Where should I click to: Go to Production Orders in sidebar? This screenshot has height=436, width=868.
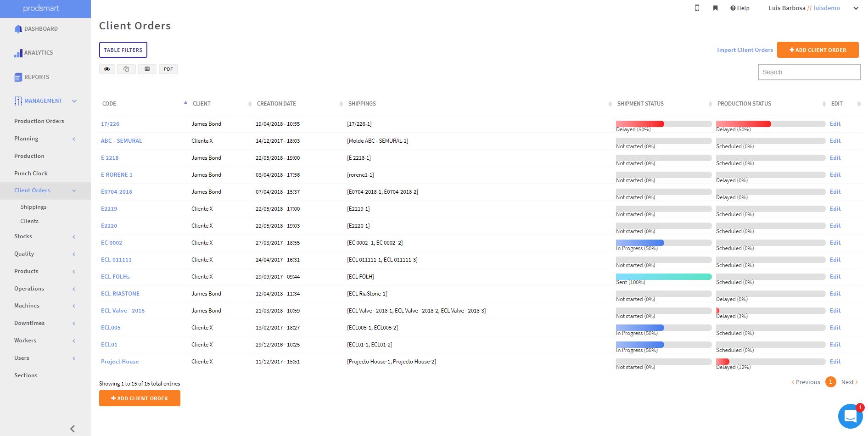39,121
